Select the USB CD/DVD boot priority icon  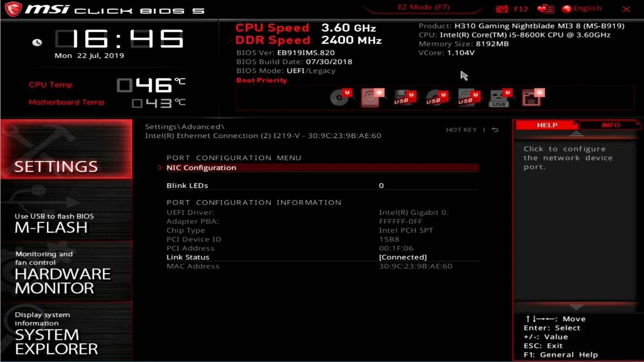[437, 98]
